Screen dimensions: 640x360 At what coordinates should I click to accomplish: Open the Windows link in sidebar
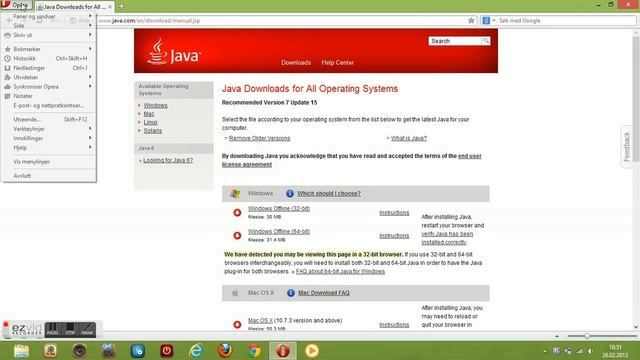click(x=156, y=105)
